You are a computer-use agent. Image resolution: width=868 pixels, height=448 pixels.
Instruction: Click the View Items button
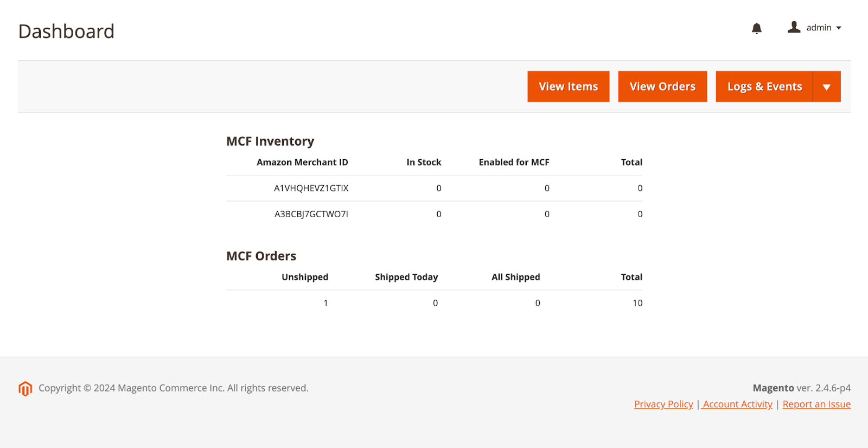568,87
